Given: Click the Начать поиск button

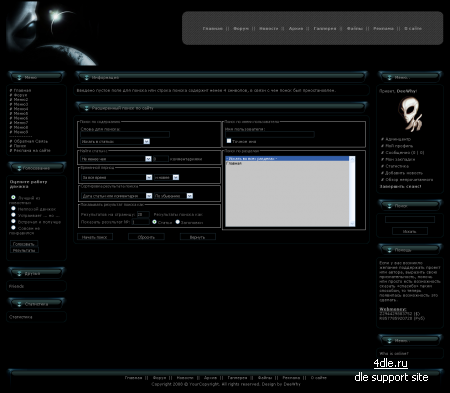Looking at the screenshot, I should click(95, 237).
